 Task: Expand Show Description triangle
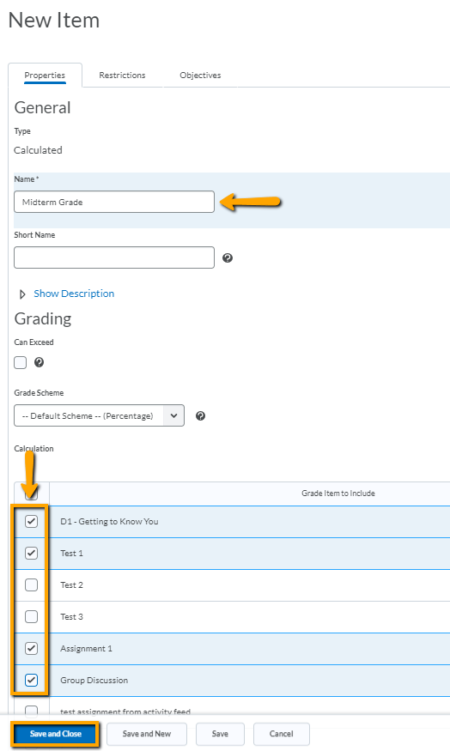pos(22,294)
